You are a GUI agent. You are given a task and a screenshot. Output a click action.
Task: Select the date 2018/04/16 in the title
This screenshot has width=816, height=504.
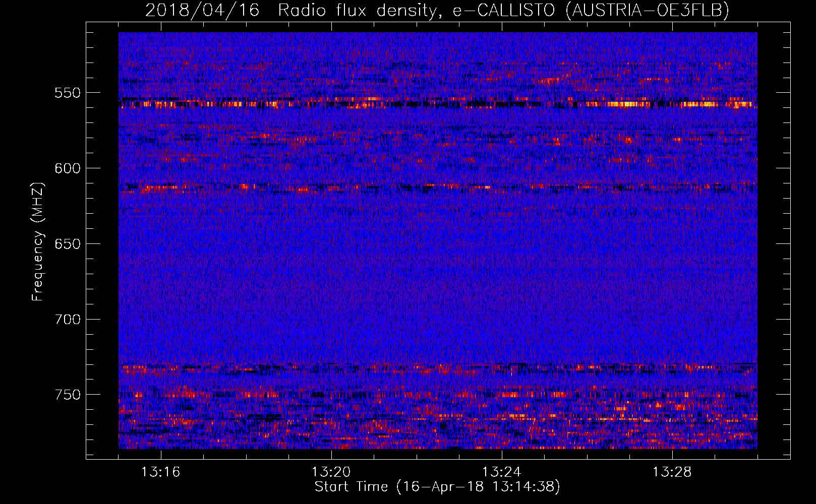click(202, 10)
